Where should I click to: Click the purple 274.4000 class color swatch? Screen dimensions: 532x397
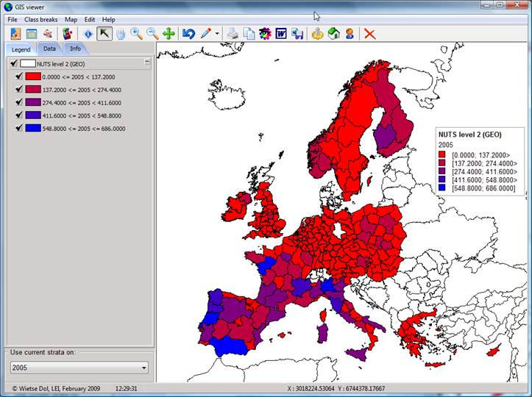click(x=33, y=102)
